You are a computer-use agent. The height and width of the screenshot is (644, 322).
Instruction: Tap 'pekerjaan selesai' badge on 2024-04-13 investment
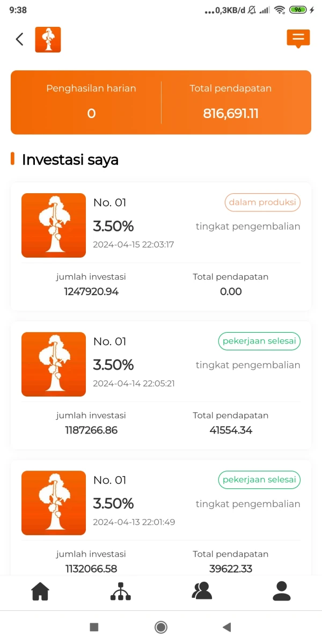(x=259, y=479)
